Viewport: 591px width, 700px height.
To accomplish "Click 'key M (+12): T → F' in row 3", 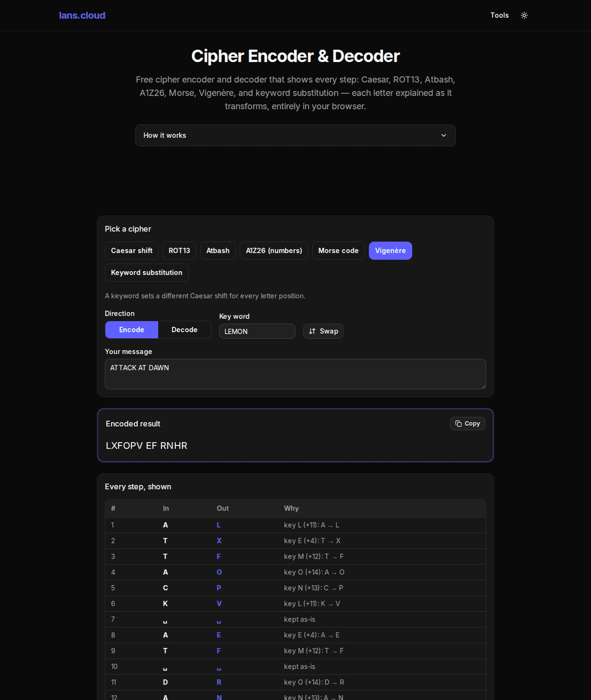I will (x=314, y=557).
